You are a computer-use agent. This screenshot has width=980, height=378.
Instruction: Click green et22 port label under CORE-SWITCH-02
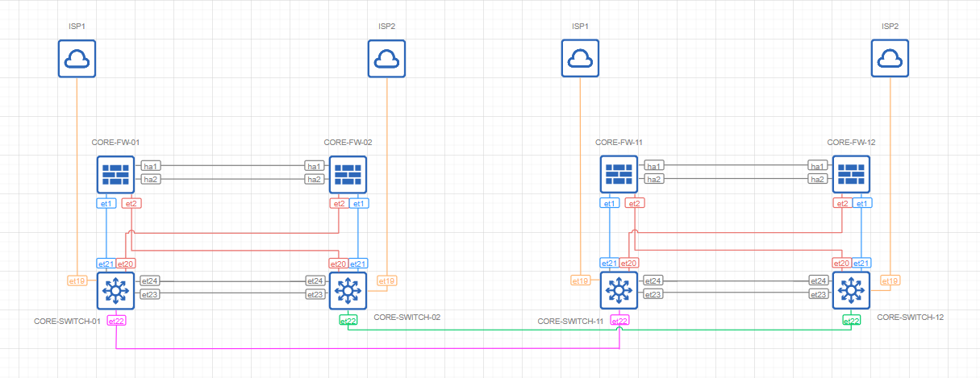tap(348, 321)
